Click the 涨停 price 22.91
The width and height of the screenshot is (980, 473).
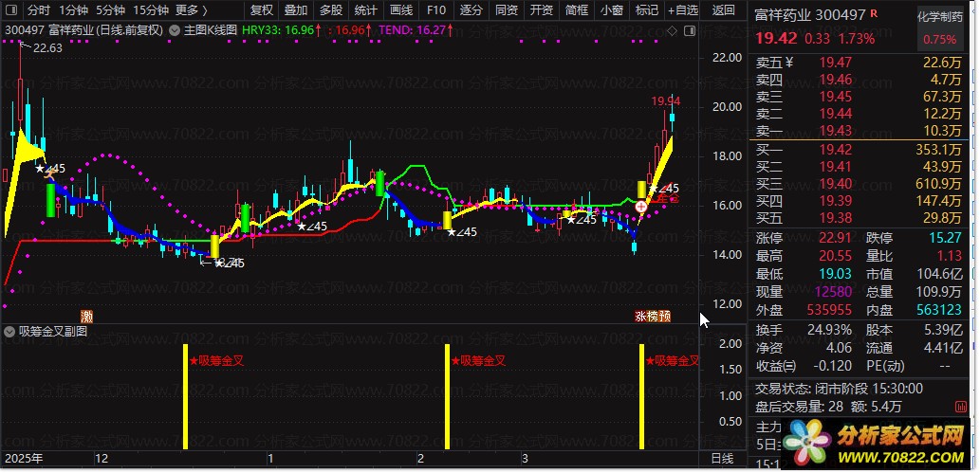tap(836, 238)
